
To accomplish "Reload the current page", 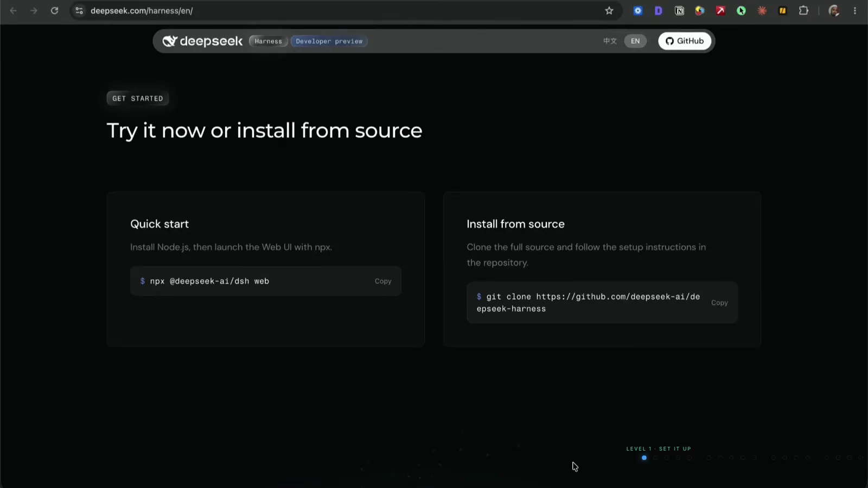I will (54, 11).
